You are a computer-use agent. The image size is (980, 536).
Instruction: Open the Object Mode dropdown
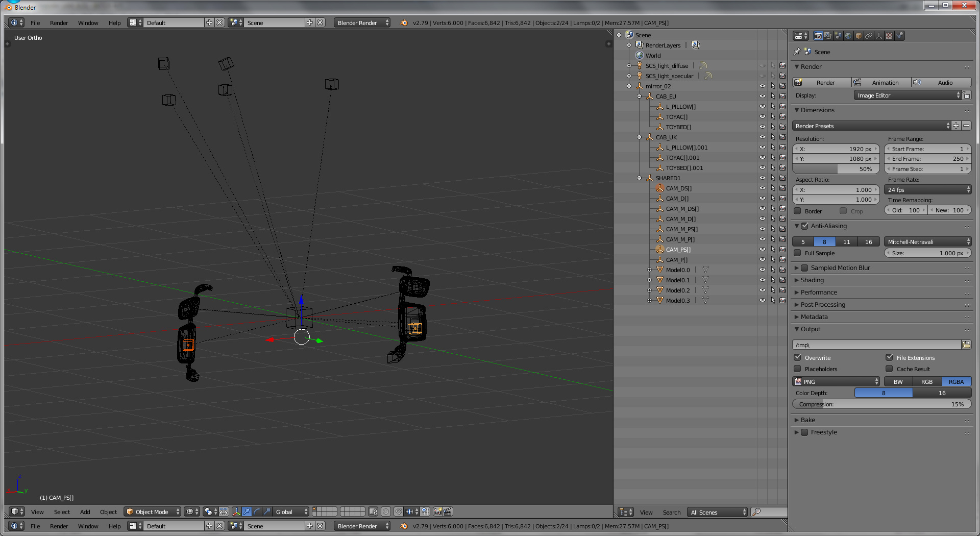tap(153, 511)
